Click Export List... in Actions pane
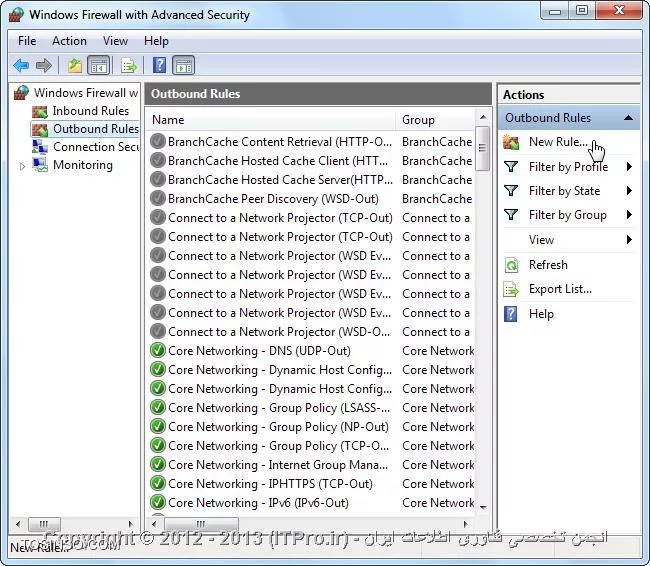 560,289
